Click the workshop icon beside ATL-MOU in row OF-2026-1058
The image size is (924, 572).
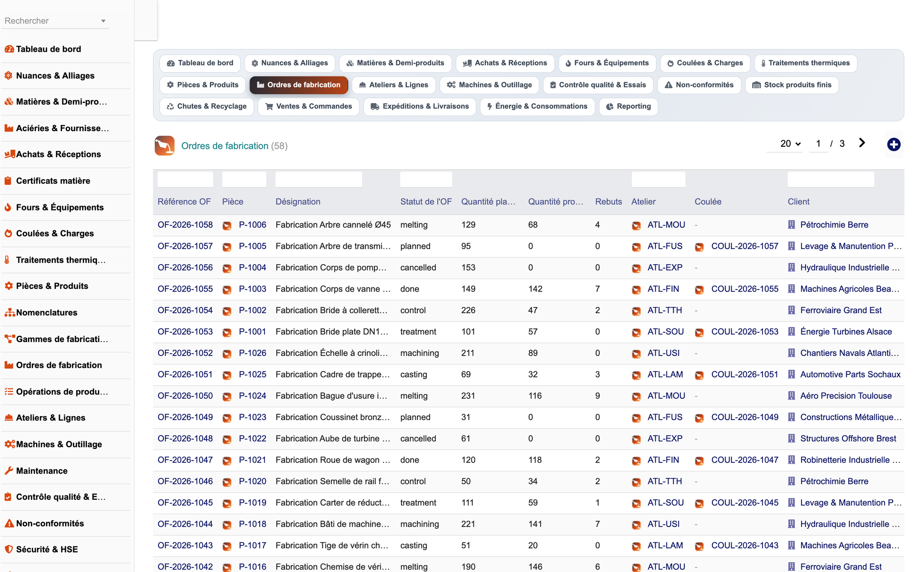click(x=636, y=225)
